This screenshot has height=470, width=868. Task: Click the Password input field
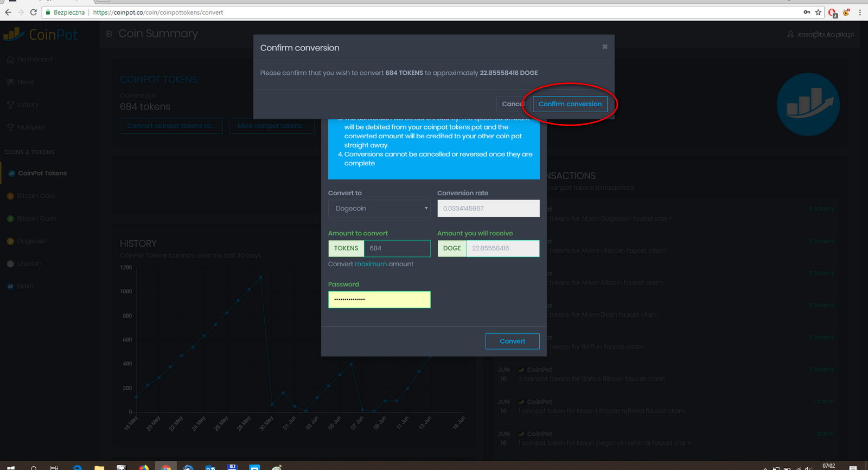[379, 299]
